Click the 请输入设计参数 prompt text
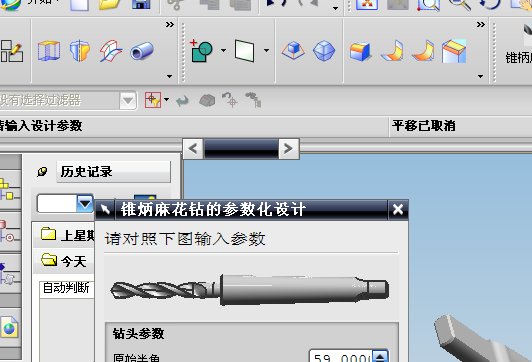 (x=41, y=126)
